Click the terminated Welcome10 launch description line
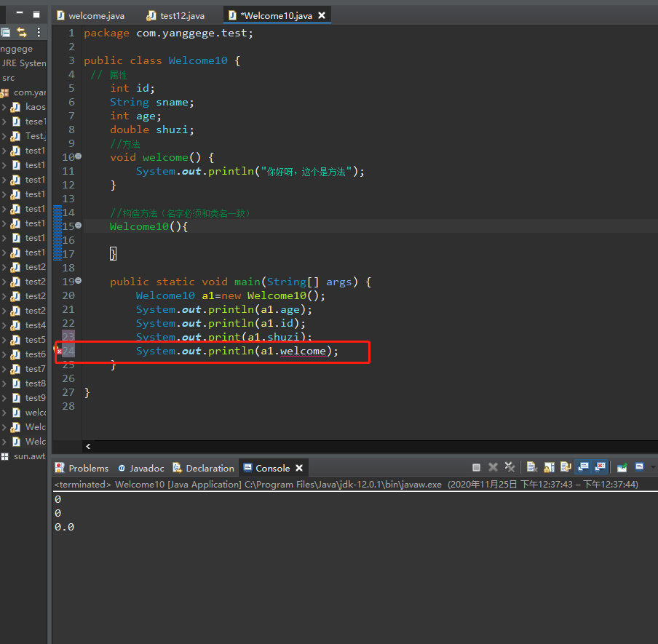 (346, 485)
